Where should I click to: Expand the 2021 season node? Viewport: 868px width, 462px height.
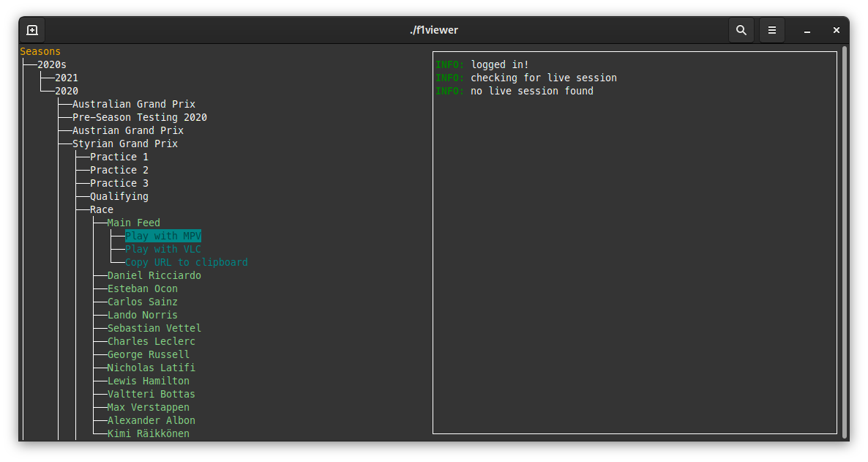click(x=67, y=78)
